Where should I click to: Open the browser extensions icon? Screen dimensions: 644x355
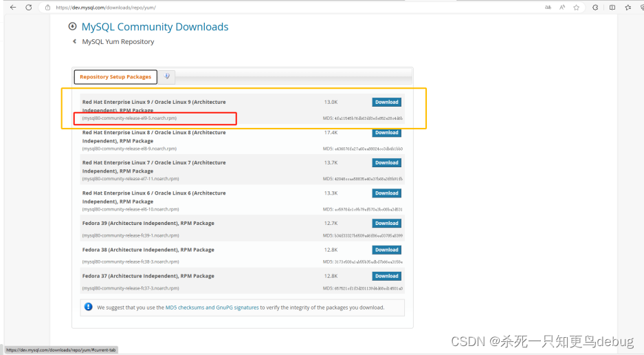click(x=595, y=8)
